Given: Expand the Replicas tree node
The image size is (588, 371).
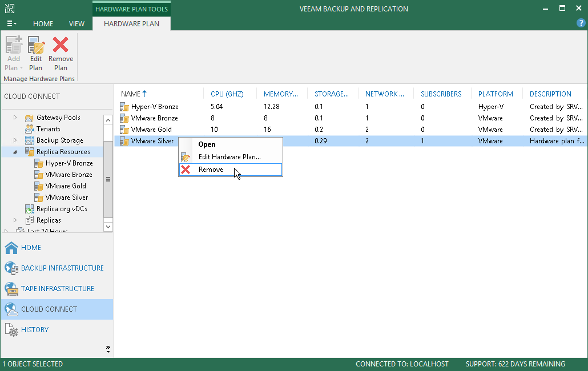Looking at the screenshot, I should click(x=15, y=220).
